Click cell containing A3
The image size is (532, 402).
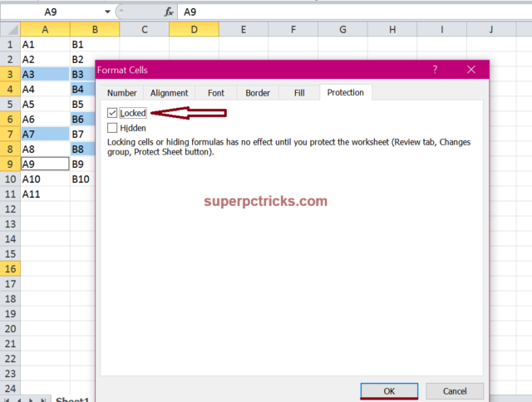(45, 74)
